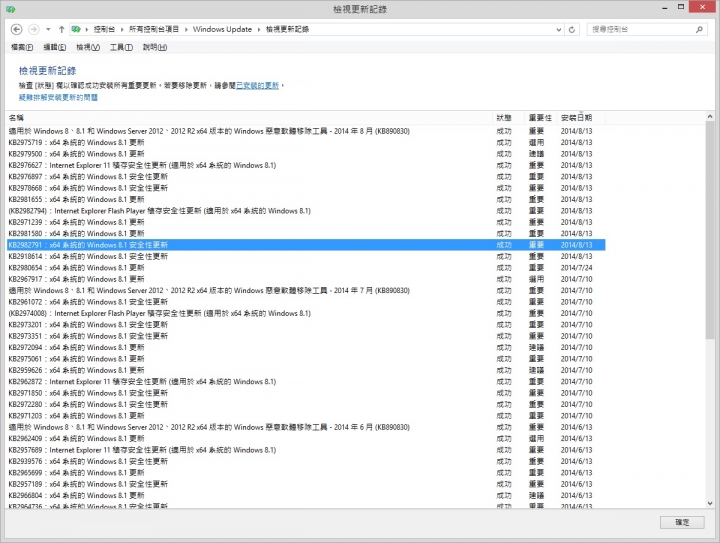Viewport: 720px width, 543px height.
Task: Click the Back navigation arrow
Action: pyautogui.click(x=17, y=29)
